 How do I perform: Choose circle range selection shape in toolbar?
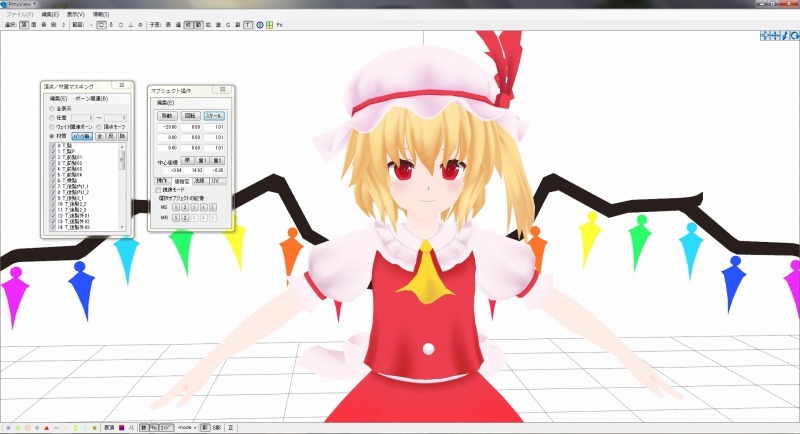(x=121, y=24)
